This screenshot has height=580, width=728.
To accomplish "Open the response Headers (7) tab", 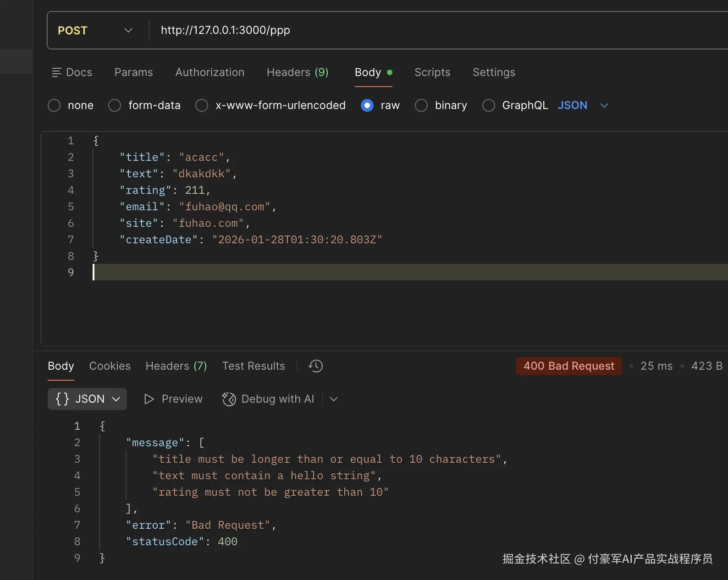I will pyautogui.click(x=176, y=366).
